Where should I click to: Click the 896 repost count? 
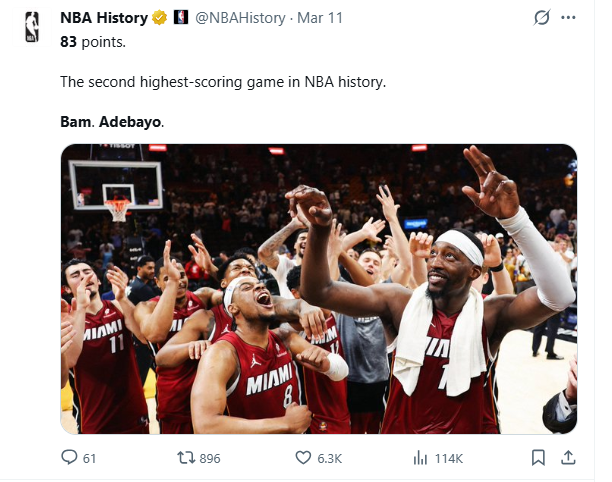click(210, 458)
